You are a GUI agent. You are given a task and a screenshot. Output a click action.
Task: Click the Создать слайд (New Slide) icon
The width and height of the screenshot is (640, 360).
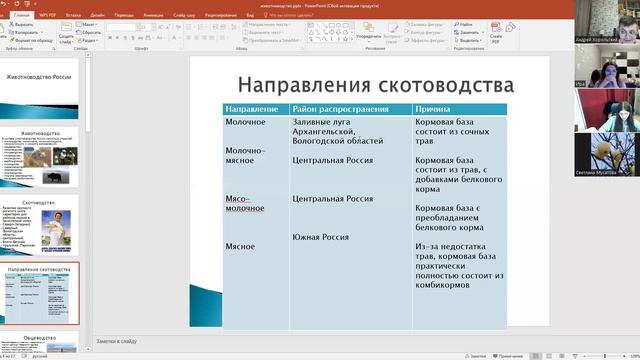66,27
